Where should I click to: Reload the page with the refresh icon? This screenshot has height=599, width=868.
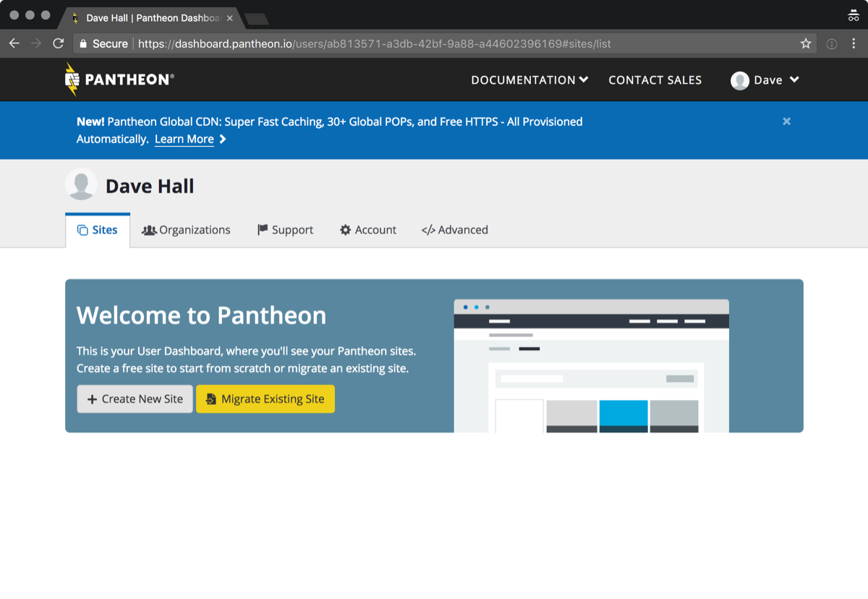click(x=59, y=44)
